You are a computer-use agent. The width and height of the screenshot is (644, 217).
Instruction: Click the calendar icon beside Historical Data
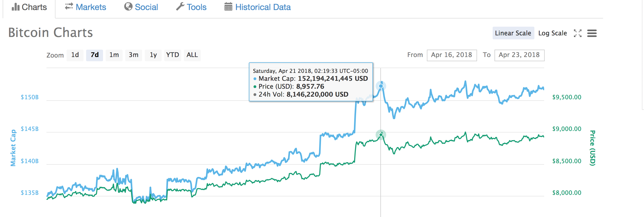pos(228,7)
